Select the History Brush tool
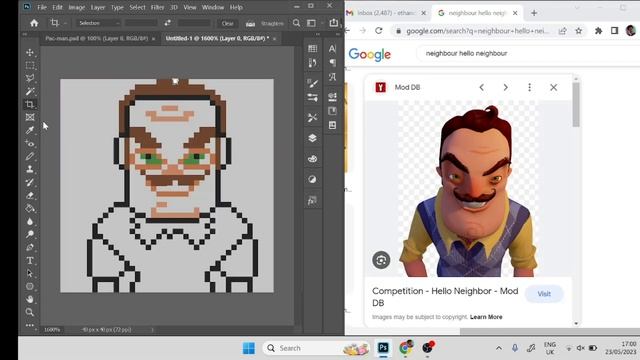This screenshot has width=640, height=360. pyautogui.click(x=30, y=182)
